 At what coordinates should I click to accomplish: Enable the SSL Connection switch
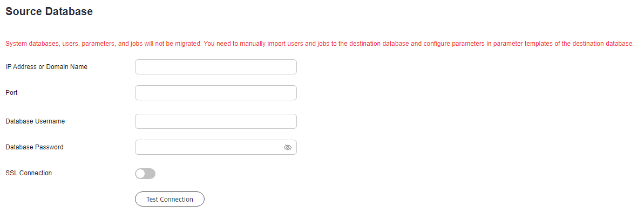[145, 174]
